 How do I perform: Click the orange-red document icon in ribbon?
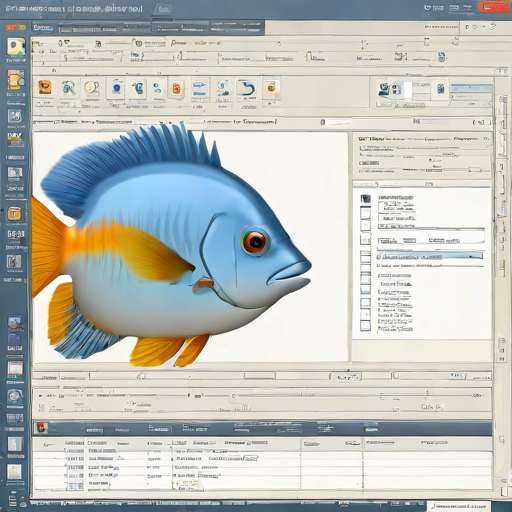tap(176, 89)
